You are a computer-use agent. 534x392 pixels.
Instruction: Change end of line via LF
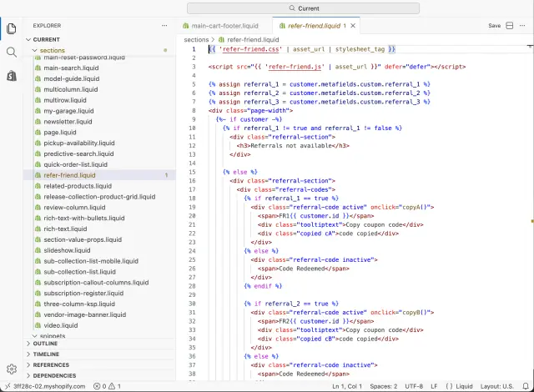(434, 386)
